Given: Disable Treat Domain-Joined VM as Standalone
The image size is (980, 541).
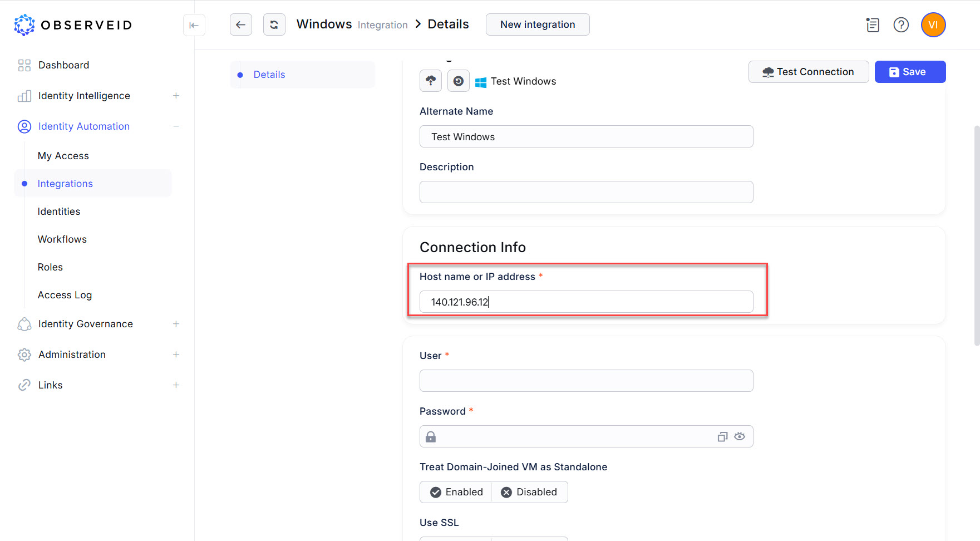Looking at the screenshot, I should coord(529,492).
